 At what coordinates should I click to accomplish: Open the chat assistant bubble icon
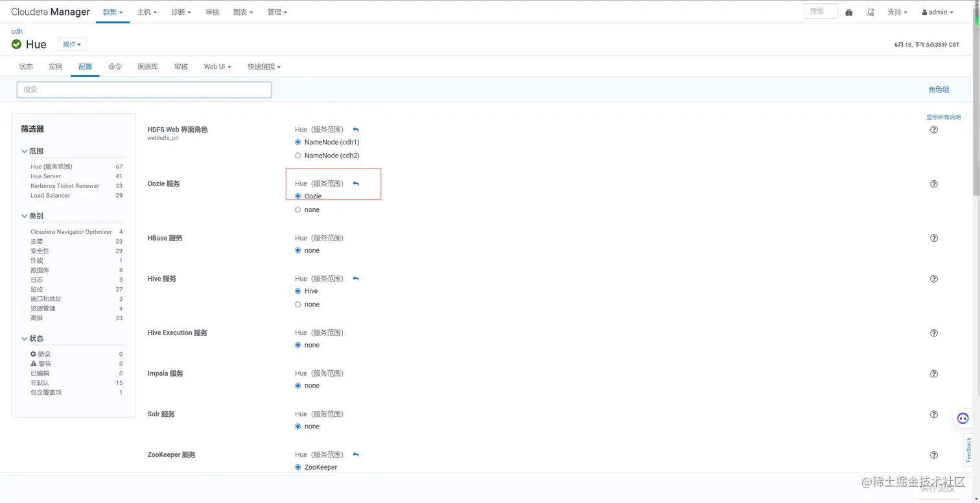click(x=963, y=418)
